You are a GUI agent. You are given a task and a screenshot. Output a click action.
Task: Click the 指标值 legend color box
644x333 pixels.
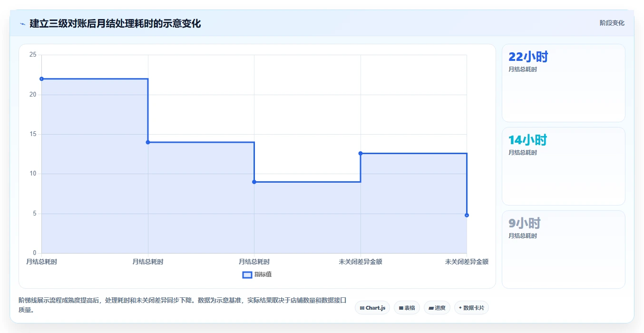(247, 274)
